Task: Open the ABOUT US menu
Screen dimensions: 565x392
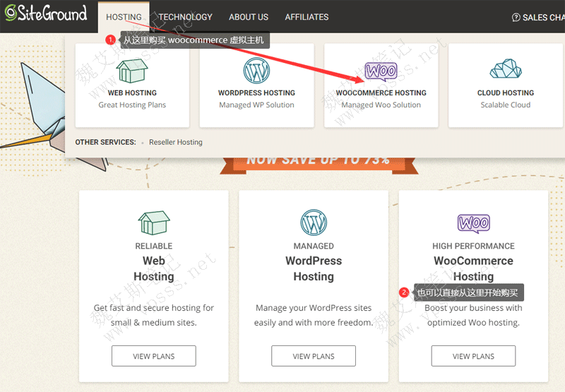Action: click(249, 17)
